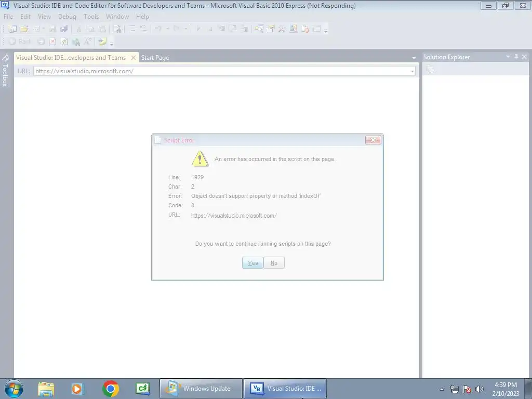Click the Solution Explorer properties toolbar icon
The width and height of the screenshot is (532, 399).
[x=431, y=69]
